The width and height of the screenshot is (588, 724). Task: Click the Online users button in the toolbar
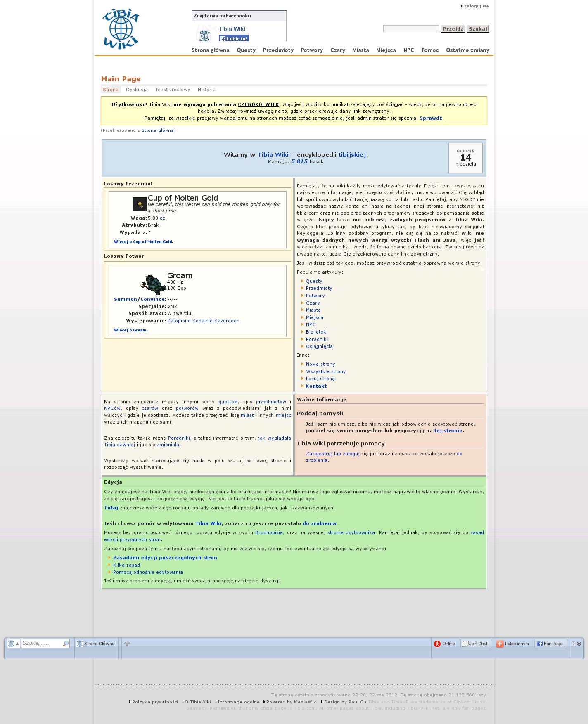point(444,644)
